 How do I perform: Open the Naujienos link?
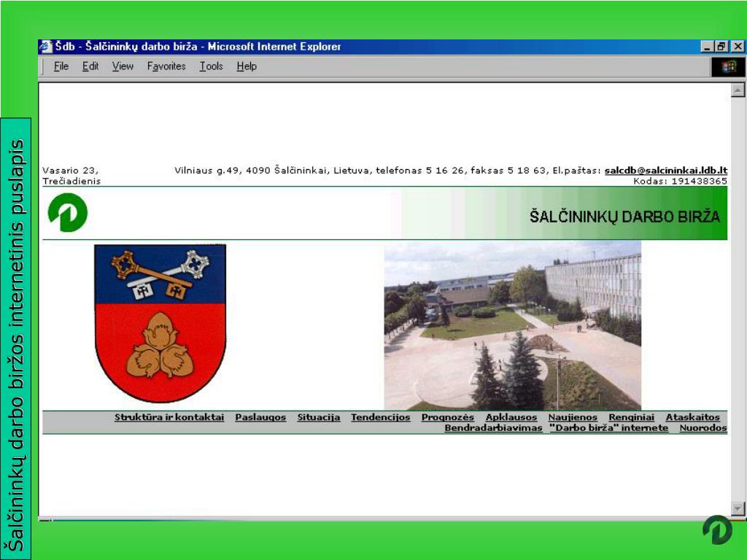(x=573, y=417)
